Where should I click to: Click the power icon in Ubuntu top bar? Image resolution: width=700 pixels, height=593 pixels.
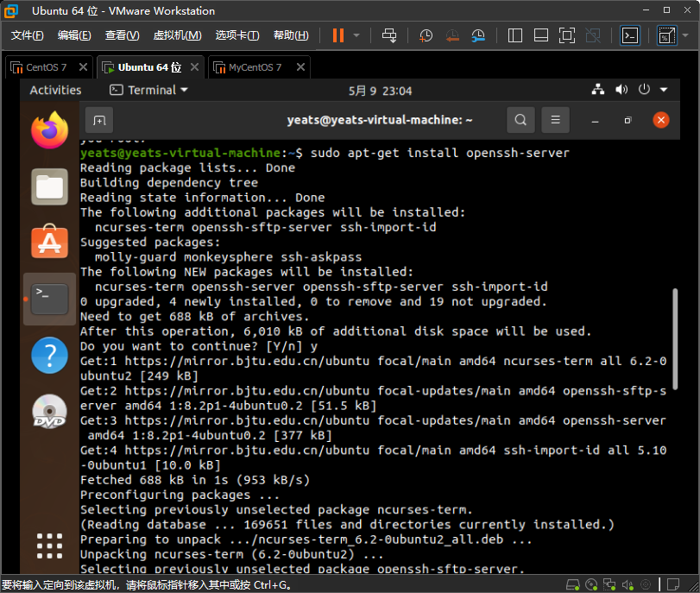click(x=644, y=90)
